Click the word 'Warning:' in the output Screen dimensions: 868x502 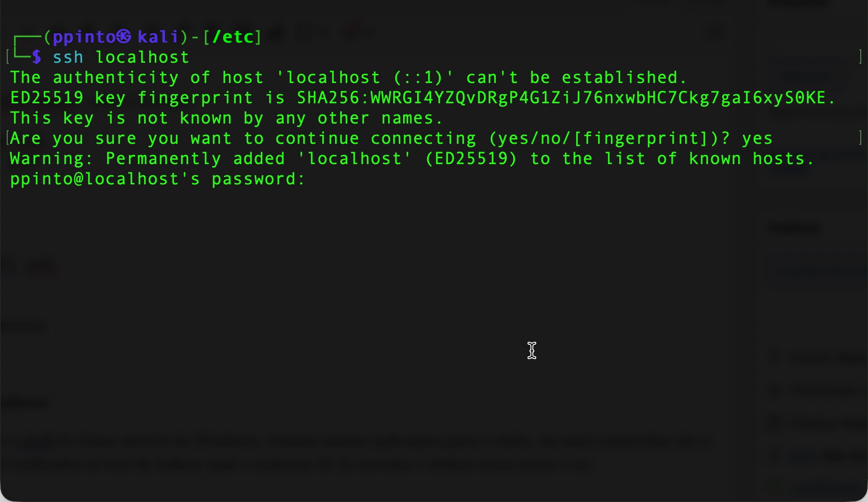click(51, 159)
